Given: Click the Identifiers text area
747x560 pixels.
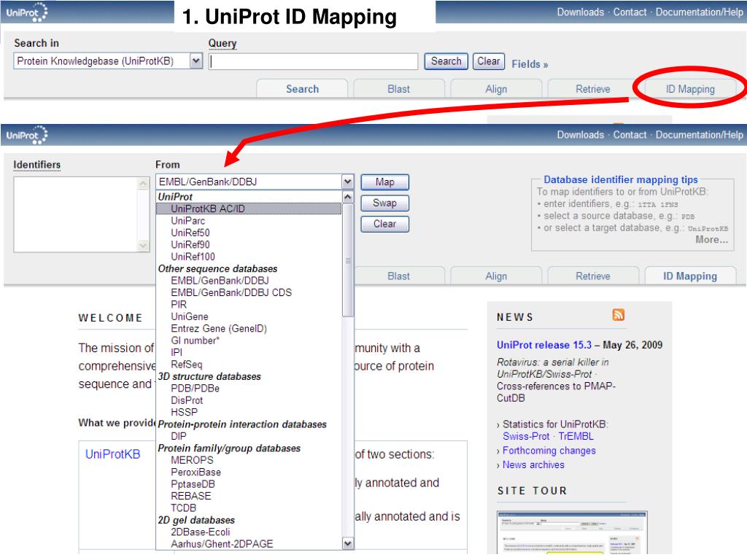Looking at the screenshot, I should tap(82, 214).
